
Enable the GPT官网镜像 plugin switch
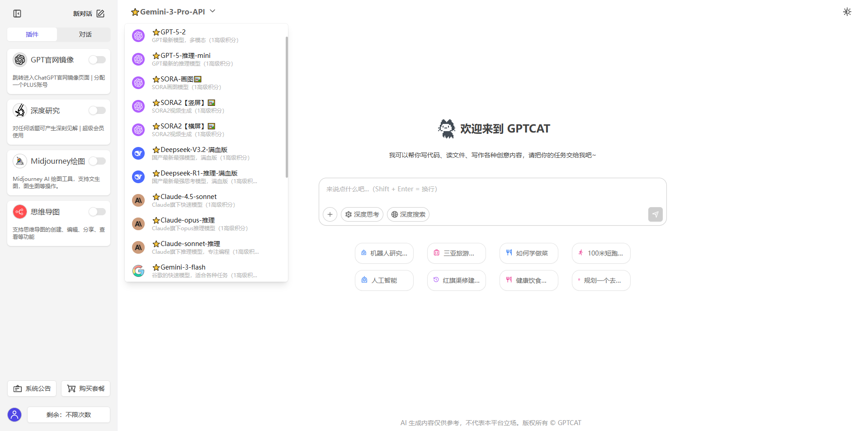pyautogui.click(x=97, y=59)
